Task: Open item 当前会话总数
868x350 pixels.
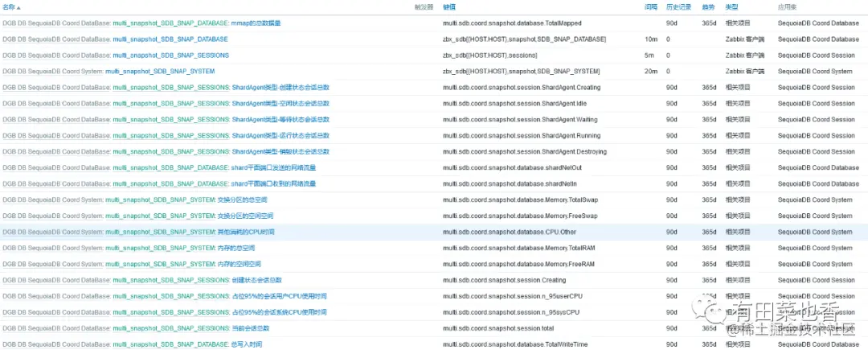Action: click(251, 328)
